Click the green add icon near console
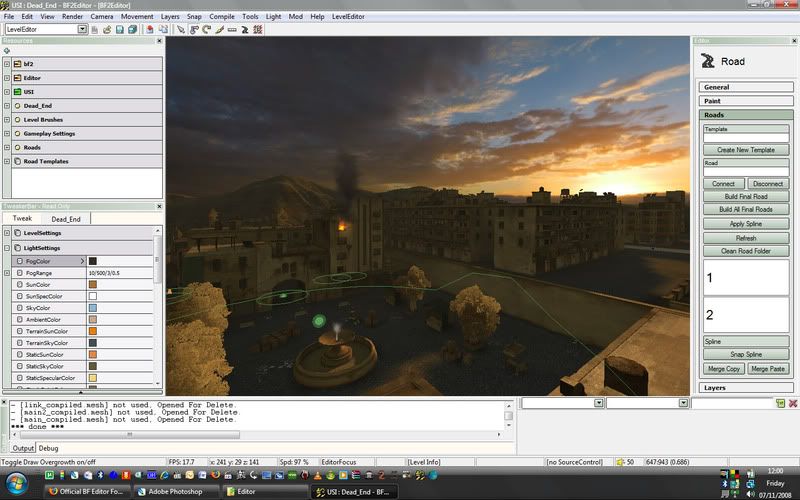Viewport: 800px width, 500px height. pyautogui.click(x=780, y=403)
